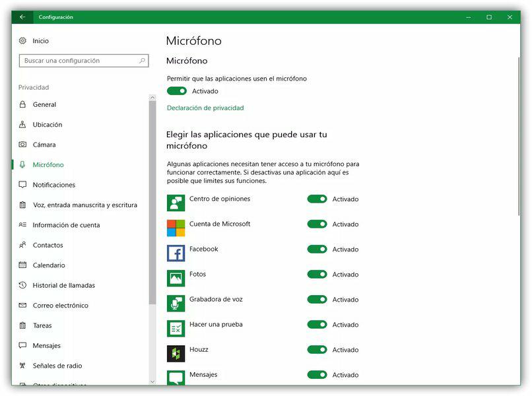The image size is (532, 396).
Task: Click the back arrow in the title bar
Action: pyautogui.click(x=22, y=17)
